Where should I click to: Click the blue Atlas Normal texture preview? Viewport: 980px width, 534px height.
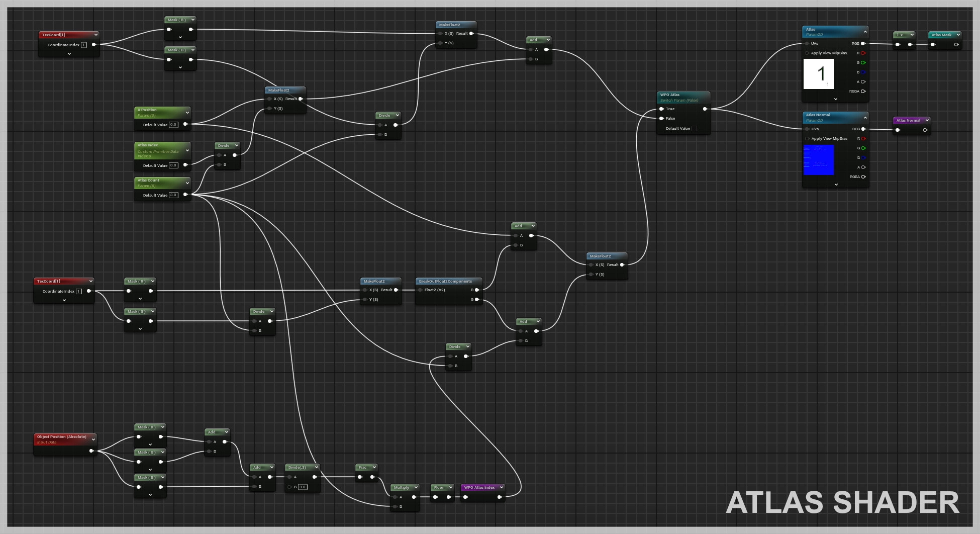coord(818,160)
